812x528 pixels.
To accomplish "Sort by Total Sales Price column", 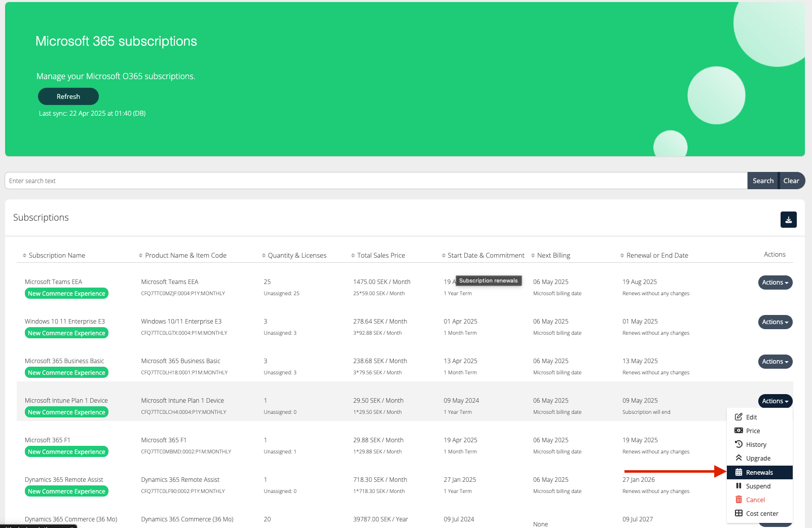I will [x=381, y=256].
